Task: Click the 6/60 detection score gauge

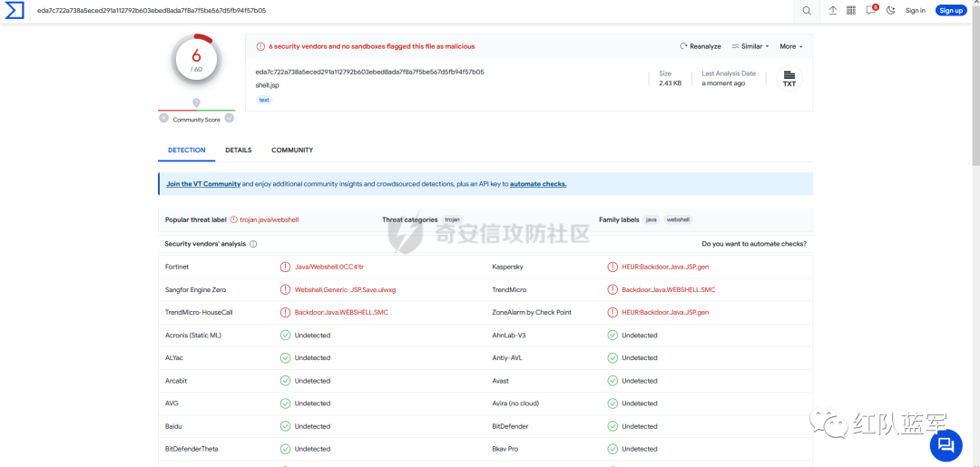Action: pos(196,60)
